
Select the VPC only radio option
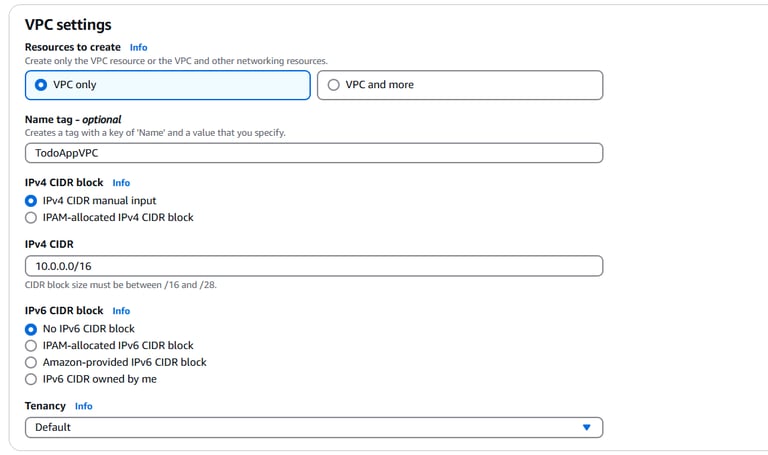click(41, 85)
